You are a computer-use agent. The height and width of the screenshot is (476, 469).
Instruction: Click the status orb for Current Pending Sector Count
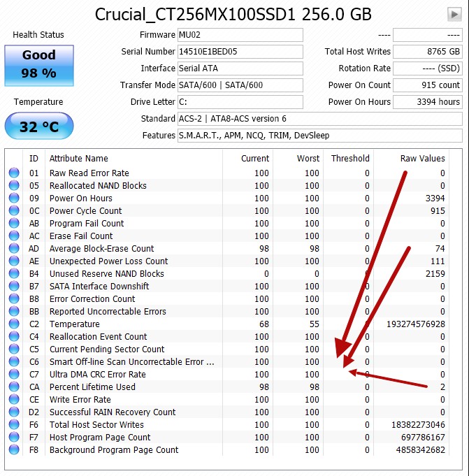[14, 349]
